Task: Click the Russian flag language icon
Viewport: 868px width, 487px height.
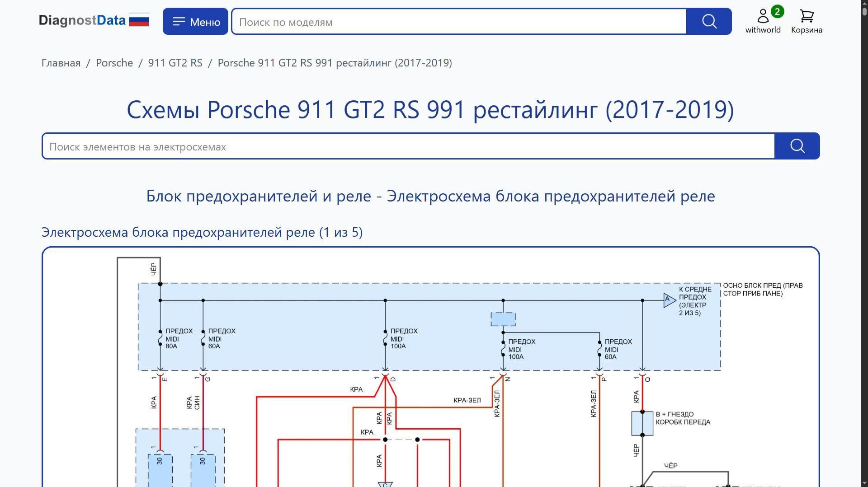Action: pos(139,20)
